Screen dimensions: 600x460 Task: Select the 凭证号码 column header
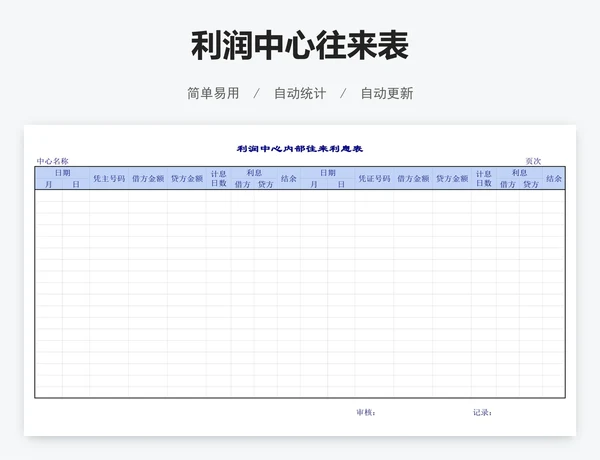[374, 178]
